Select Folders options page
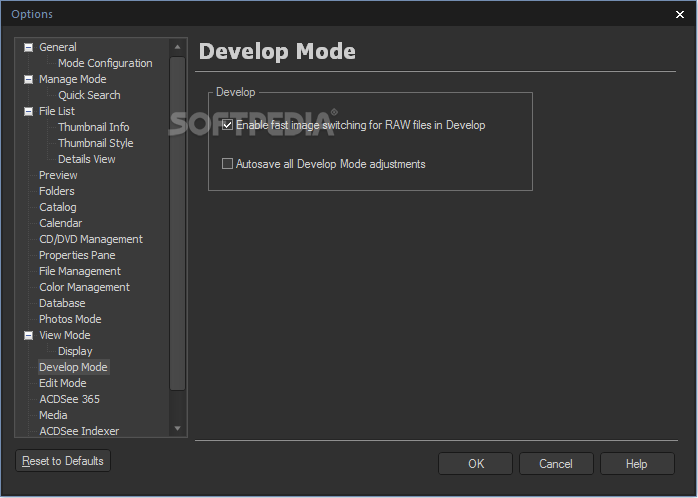 pos(57,191)
